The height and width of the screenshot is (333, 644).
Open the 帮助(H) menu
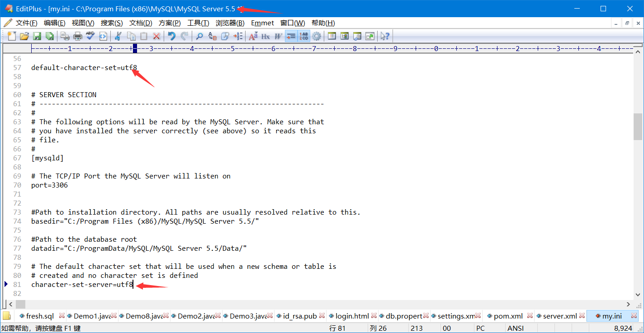tap(323, 23)
